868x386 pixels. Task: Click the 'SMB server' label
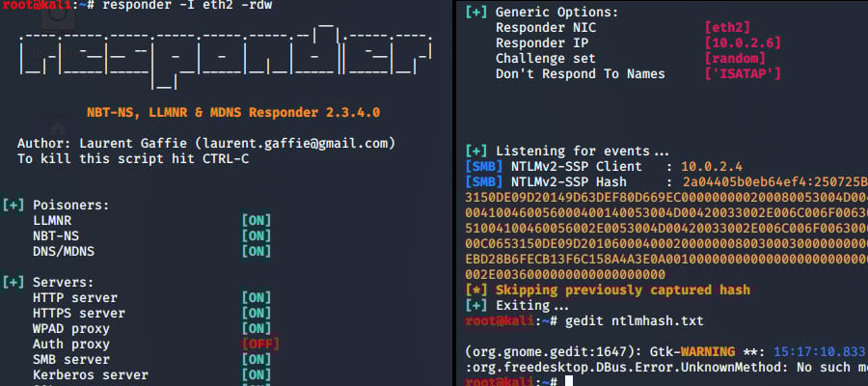coord(70,360)
